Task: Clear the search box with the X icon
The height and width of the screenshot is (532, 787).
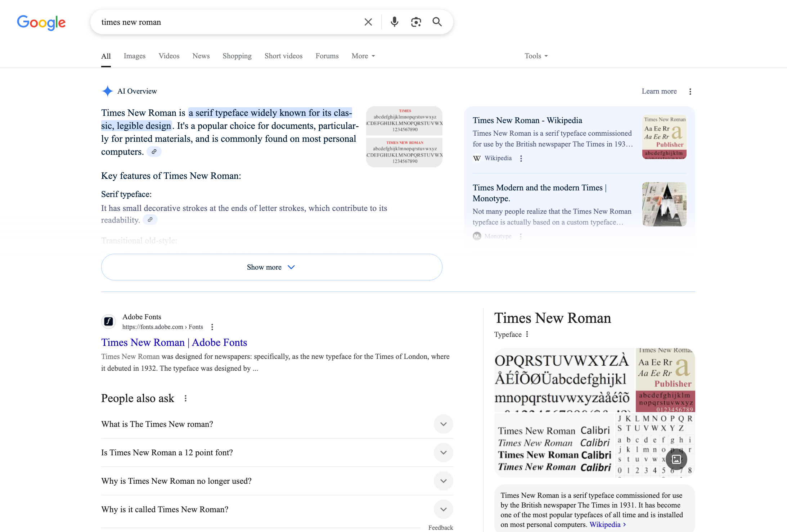Action: pyautogui.click(x=368, y=22)
